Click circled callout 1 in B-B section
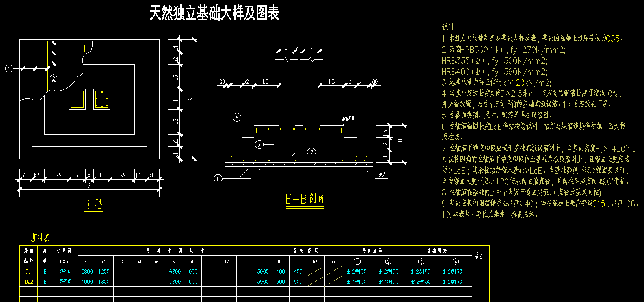The height and width of the screenshot is (302, 644). (218, 179)
